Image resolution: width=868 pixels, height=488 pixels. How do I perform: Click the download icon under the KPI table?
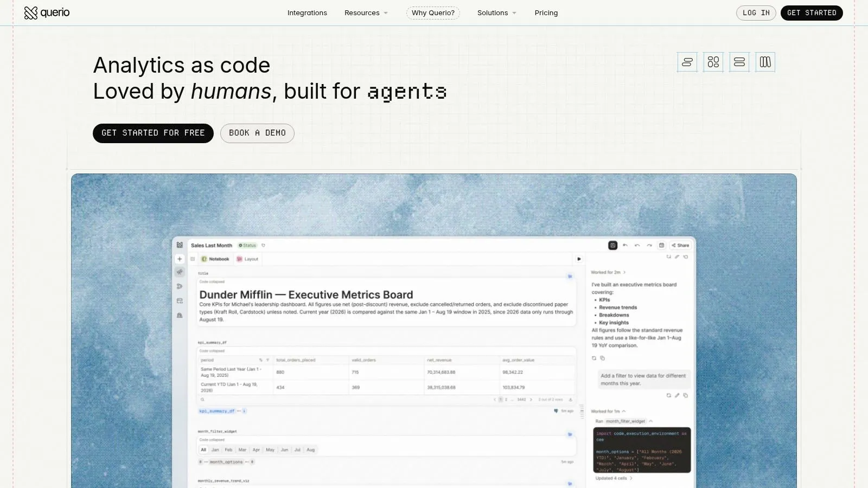point(570,400)
